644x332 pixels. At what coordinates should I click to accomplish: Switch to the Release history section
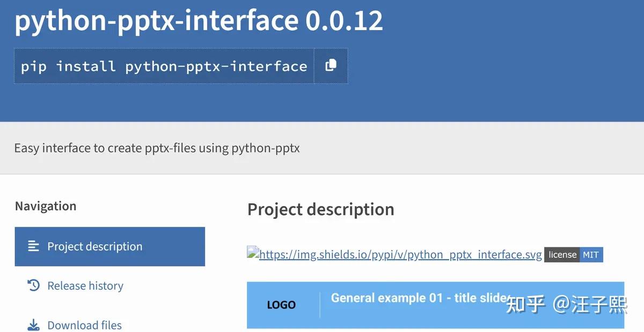coord(85,285)
